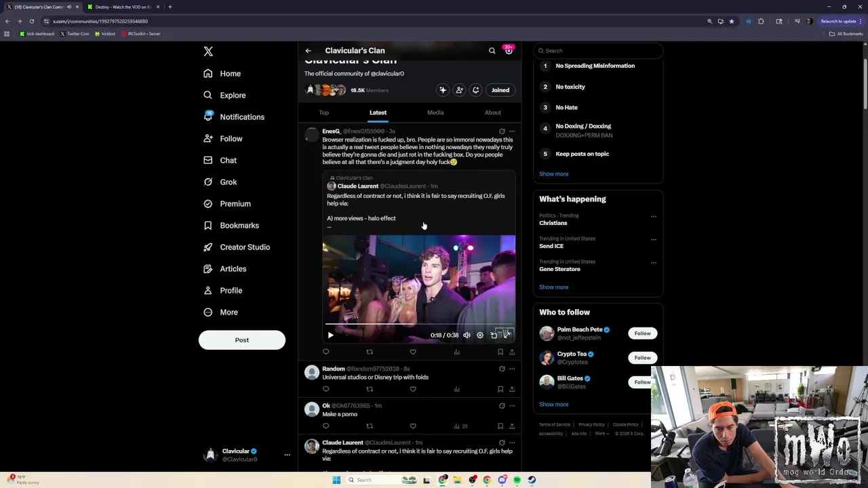Play the embedded video
This screenshot has width=868, height=488.
pyautogui.click(x=330, y=335)
